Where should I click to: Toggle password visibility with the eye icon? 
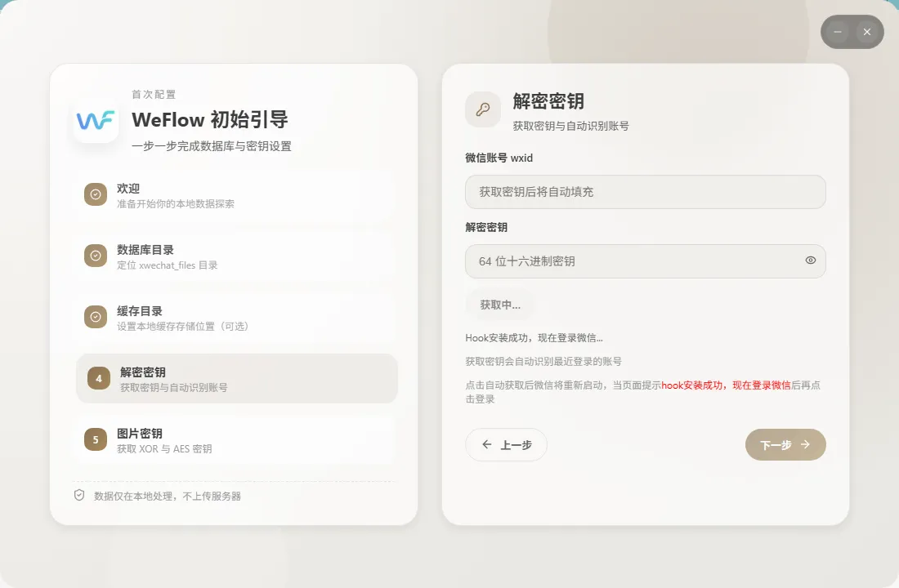tap(810, 261)
